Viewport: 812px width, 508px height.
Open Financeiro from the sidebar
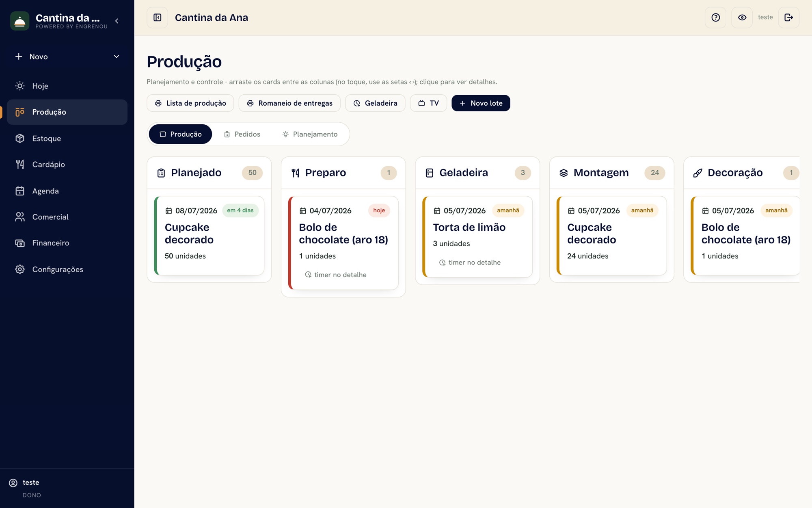[x=67, y=243]
